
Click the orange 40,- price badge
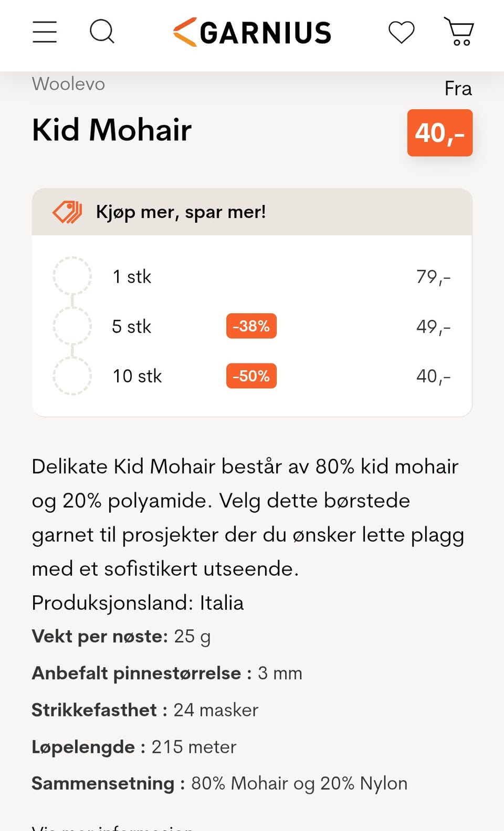pos(439,133)
